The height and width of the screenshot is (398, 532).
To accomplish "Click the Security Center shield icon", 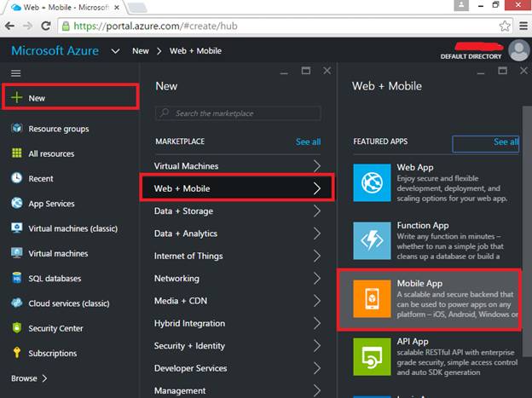I will tap(17, 328).
